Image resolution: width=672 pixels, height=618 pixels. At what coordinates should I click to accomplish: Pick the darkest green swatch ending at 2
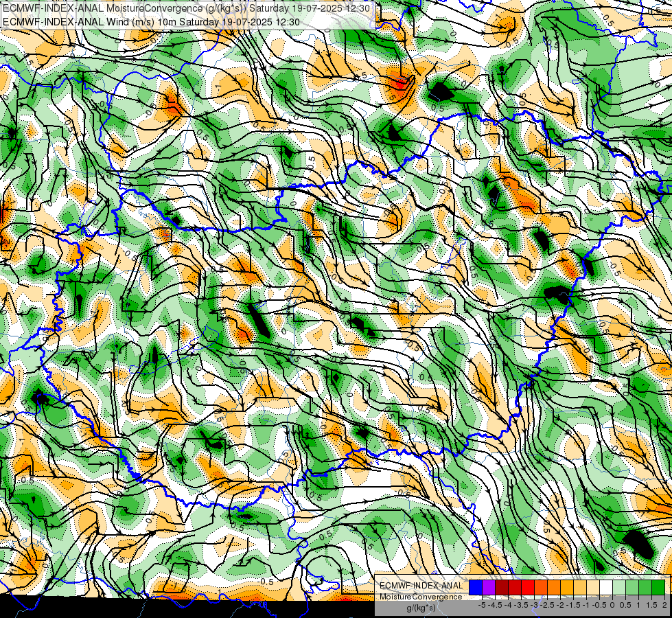[x=658, y=588]
